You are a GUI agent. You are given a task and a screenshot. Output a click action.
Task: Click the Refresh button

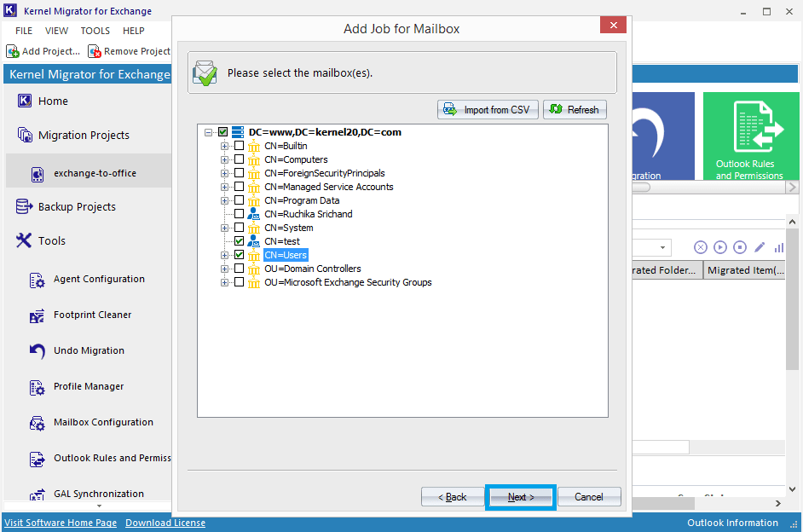[x=575, y=110]
